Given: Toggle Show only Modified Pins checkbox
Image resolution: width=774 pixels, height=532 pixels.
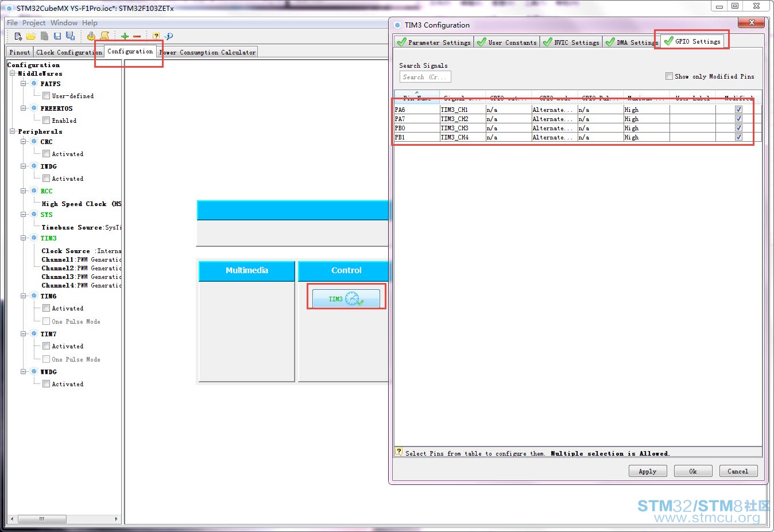Looking at the screenshot, I should click(x=669, y=76).
